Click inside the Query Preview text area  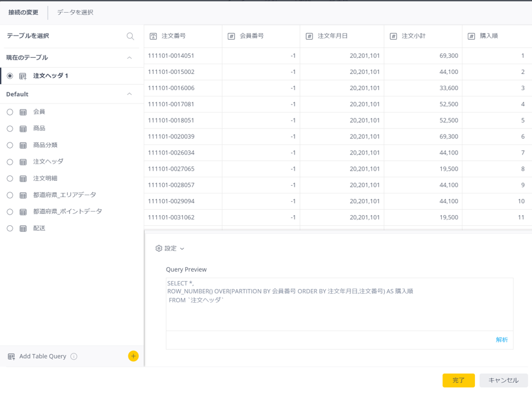[x=340, y=312]
